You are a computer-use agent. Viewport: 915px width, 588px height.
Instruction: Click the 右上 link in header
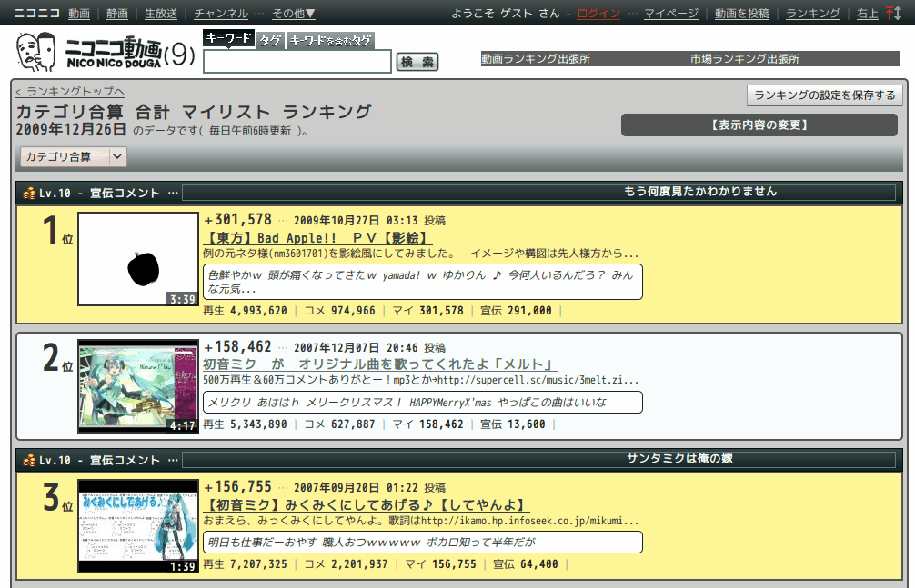867,13
